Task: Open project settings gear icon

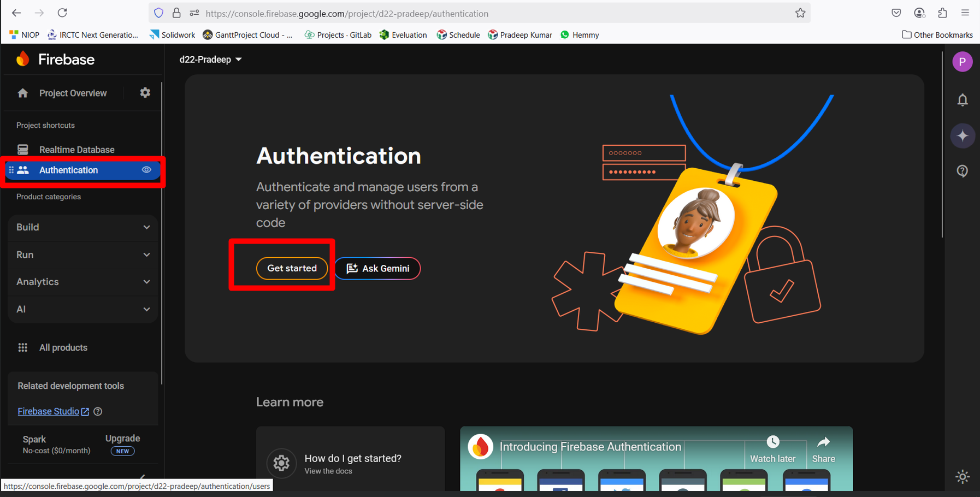Action: [145, 93]
